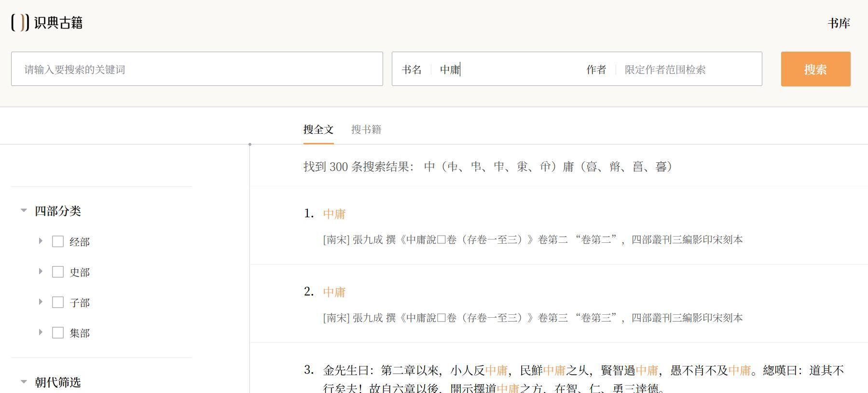Click the 集部 label
868x393 pixels.
(80, 333)
